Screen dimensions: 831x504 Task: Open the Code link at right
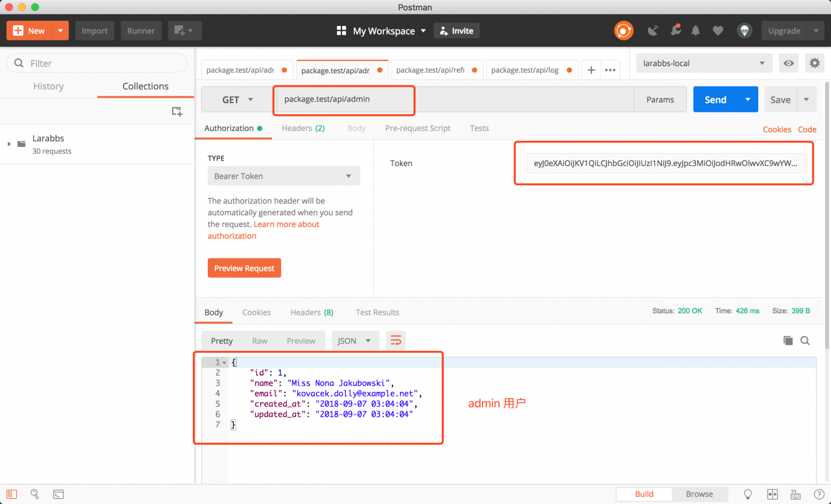(807, 129)
